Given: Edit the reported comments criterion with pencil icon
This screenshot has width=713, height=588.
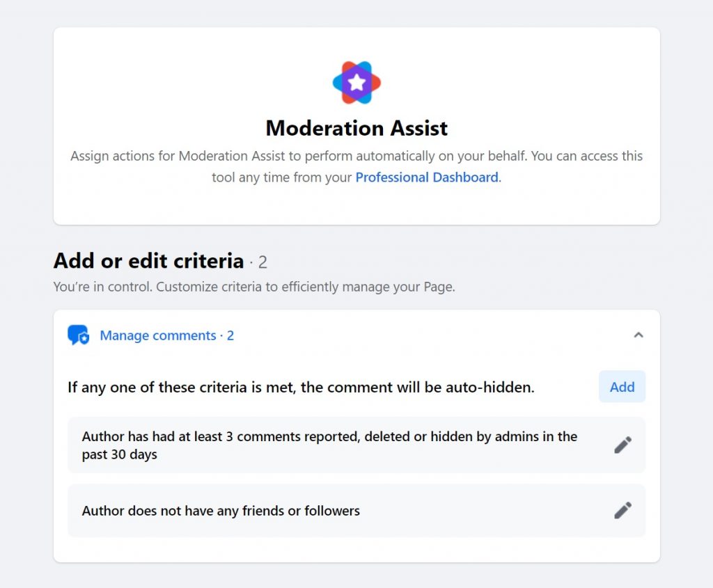Looking at the screenshot, I should pos(622,445).
